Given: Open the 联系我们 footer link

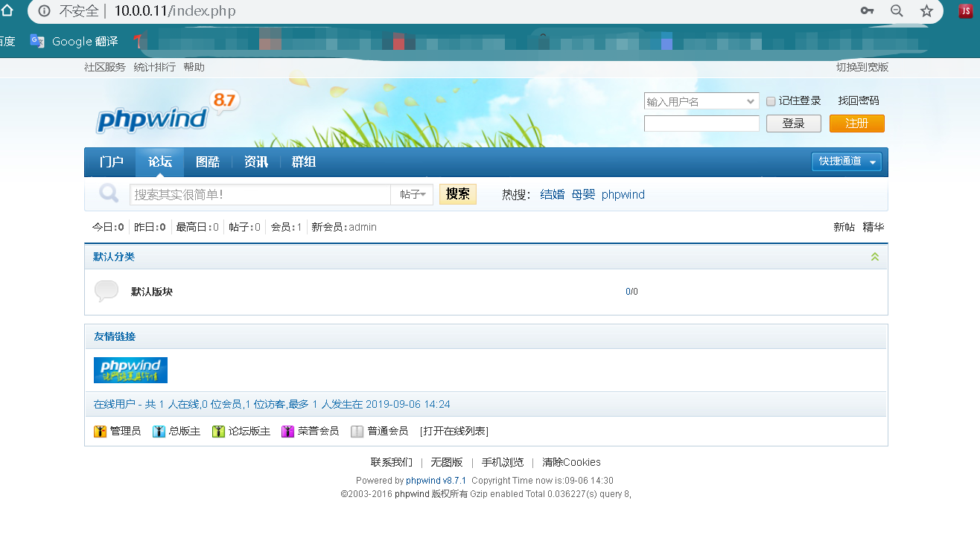Looking at the screenshot, I should (392, 462).
